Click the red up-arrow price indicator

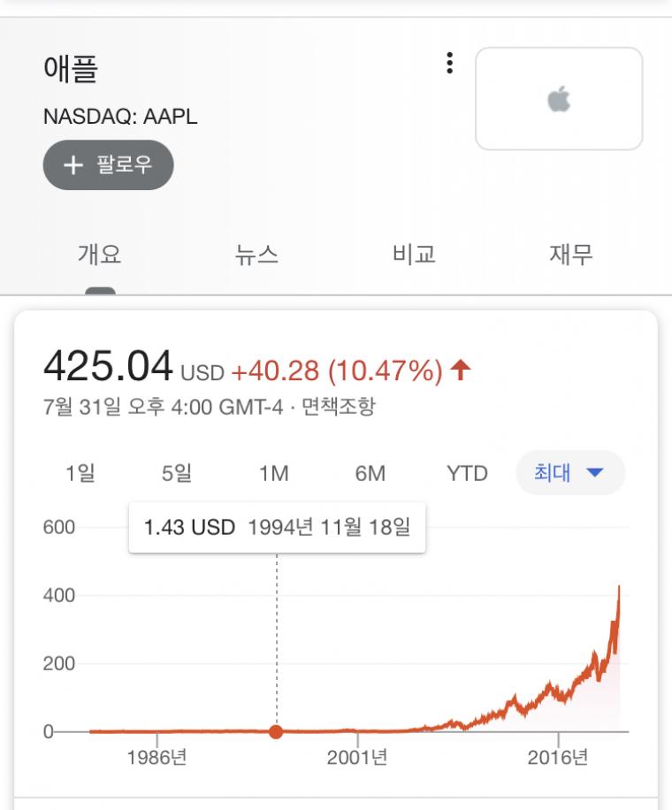(460, 371)
